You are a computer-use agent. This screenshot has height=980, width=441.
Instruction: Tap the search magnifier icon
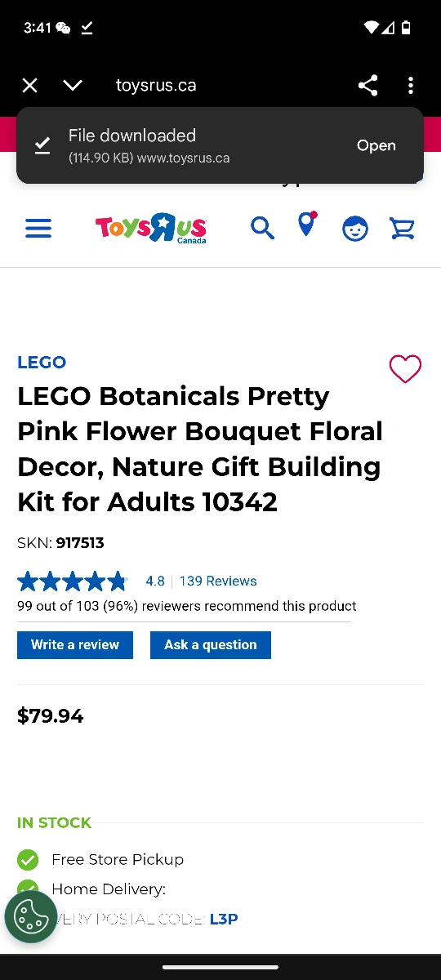click(x=262, y=228)
